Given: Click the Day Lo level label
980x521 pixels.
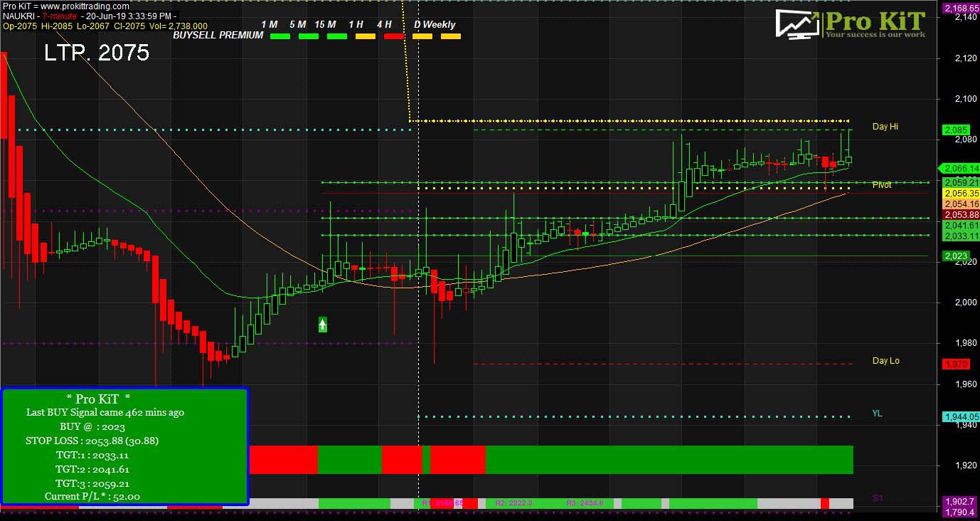Looking at the screenshot, I should point(885,361).
